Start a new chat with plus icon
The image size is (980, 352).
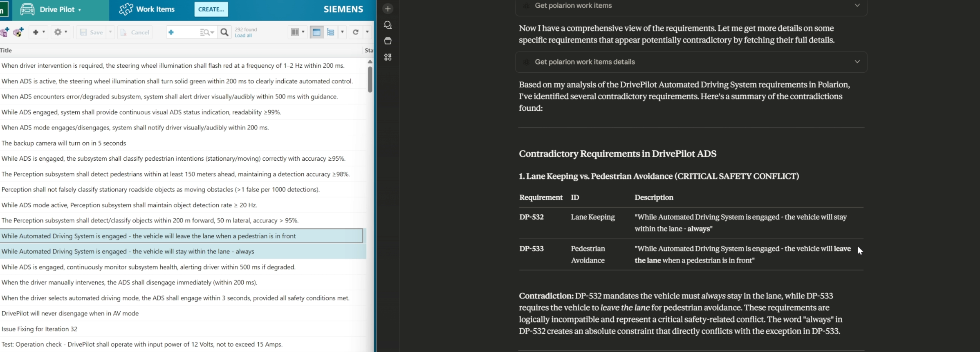coord(388,9)
